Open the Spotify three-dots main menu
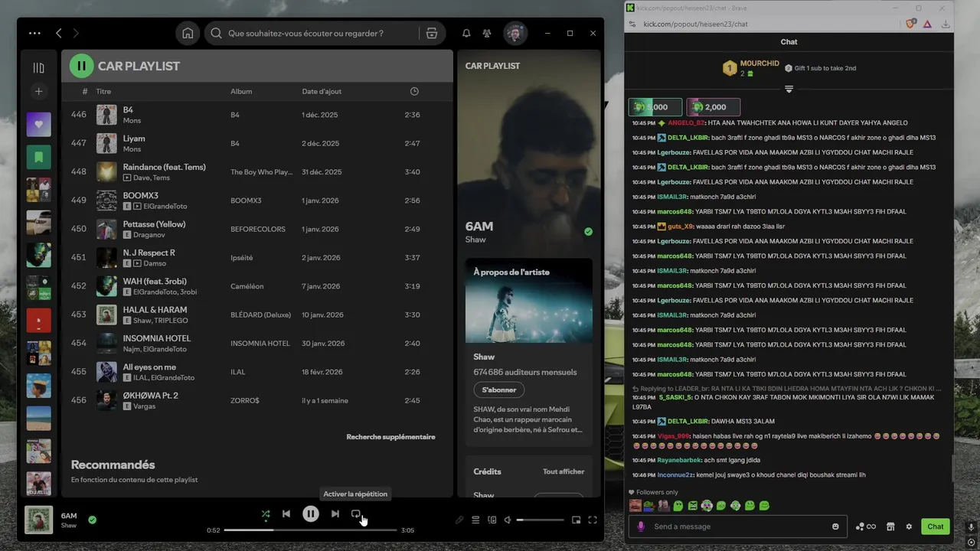980x551 pixels. (x=34, y=34)
